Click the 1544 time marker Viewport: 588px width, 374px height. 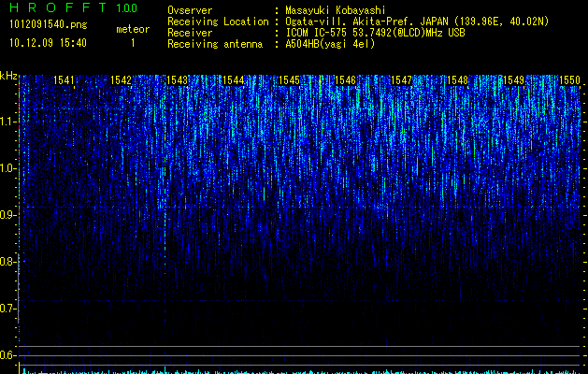coord(234,80)
